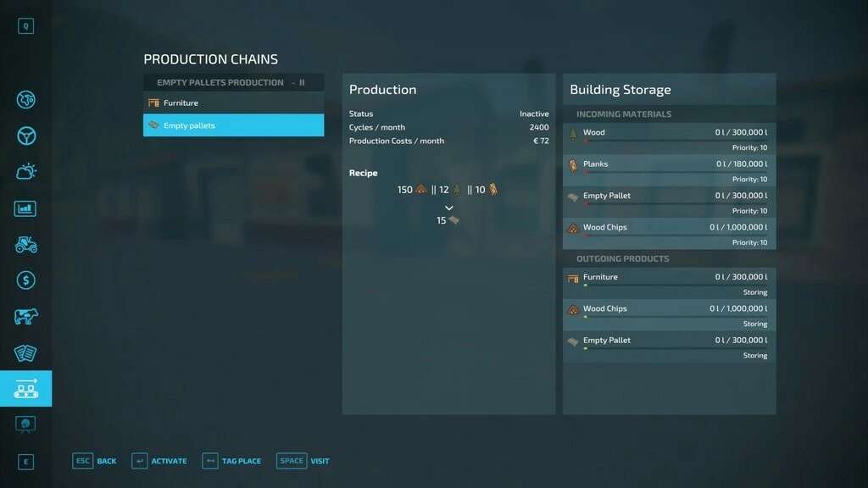Open the animals cow page
Viewport: 868px width, 488px height.
[x=25, y=317]
